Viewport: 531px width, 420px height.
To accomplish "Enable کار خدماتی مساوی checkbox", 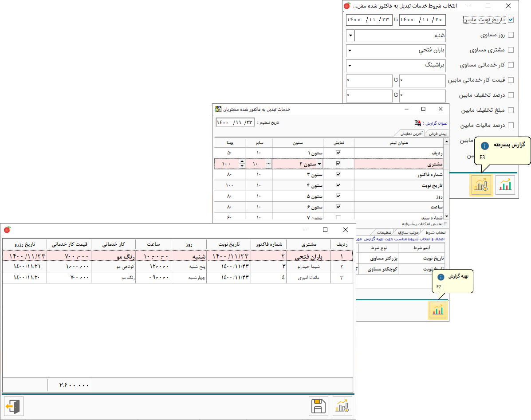I will (511, 65).
